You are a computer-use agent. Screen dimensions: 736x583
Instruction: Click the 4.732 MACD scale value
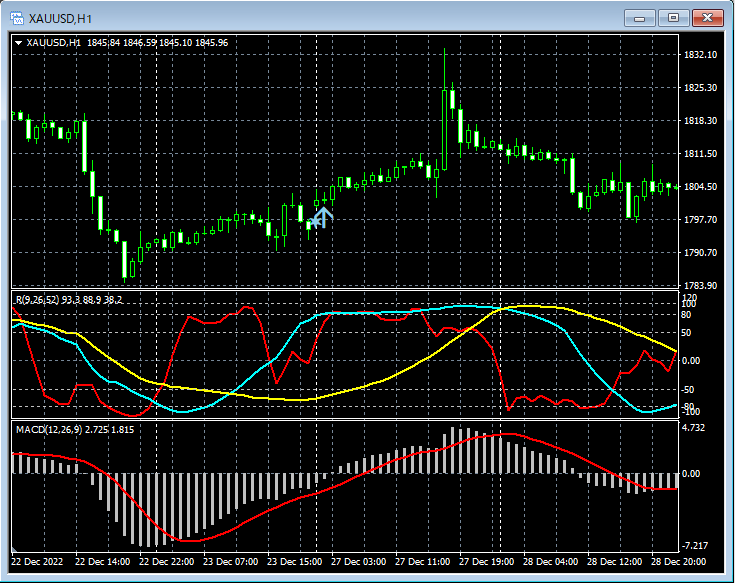click(695, 428)
